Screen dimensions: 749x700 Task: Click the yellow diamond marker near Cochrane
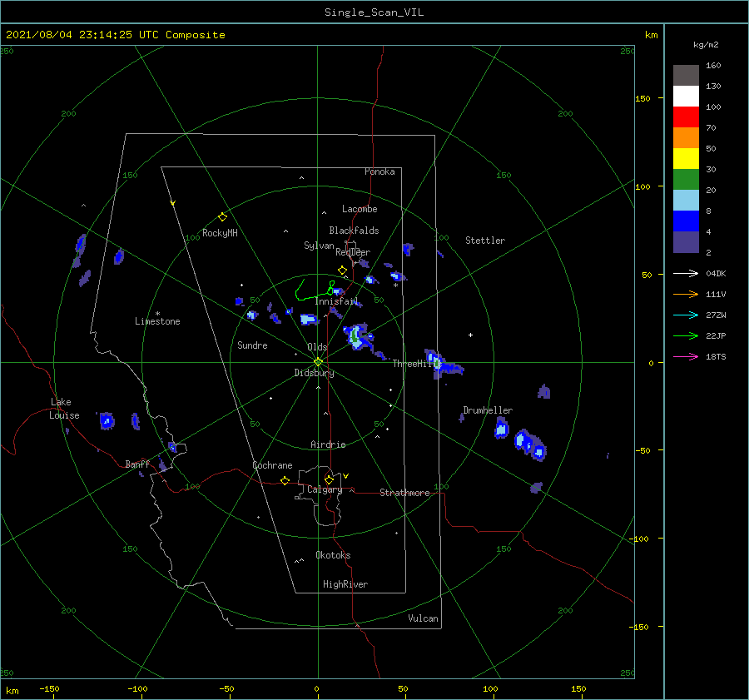coord(285,481)
